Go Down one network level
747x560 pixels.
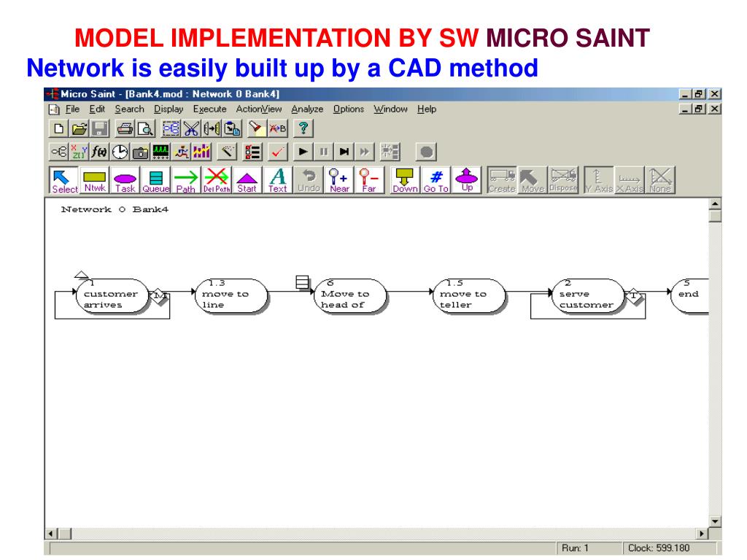point(405,180)
